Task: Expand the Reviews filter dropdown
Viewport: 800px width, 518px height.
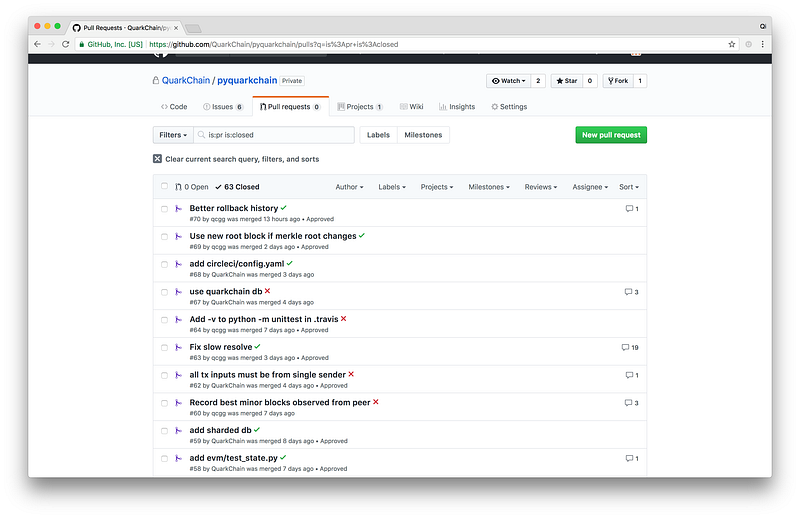Action: pyautogui.click(x=541, y=187)
